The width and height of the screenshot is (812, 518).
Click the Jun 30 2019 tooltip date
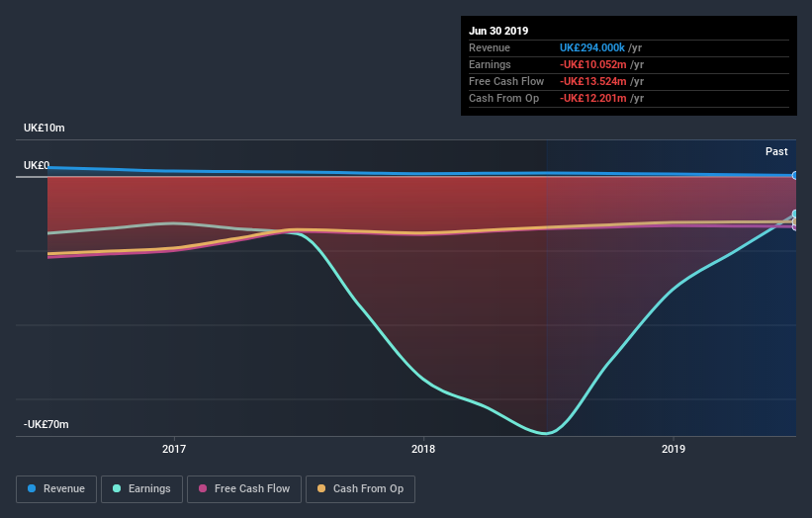pos(498,31)
